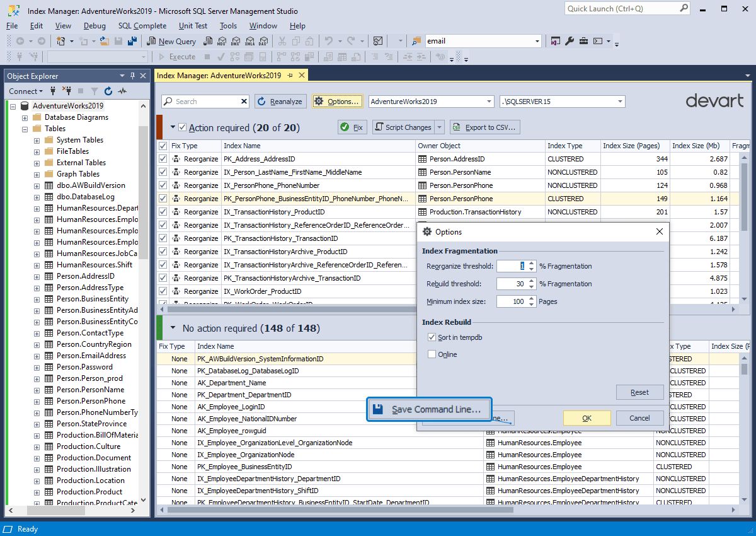Open the SQLSERVER15 server selector dropdown
Screen dimensions: 756x536
[620, 101]
